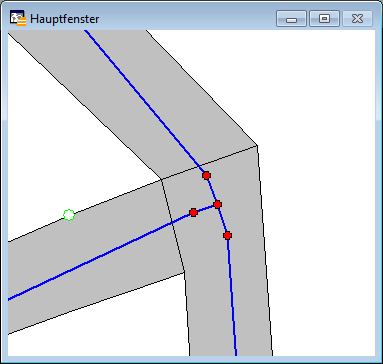The image size is (383, 364).
Task: Maximize the Hauptfenster window
Action: click(x=324, y=18)
